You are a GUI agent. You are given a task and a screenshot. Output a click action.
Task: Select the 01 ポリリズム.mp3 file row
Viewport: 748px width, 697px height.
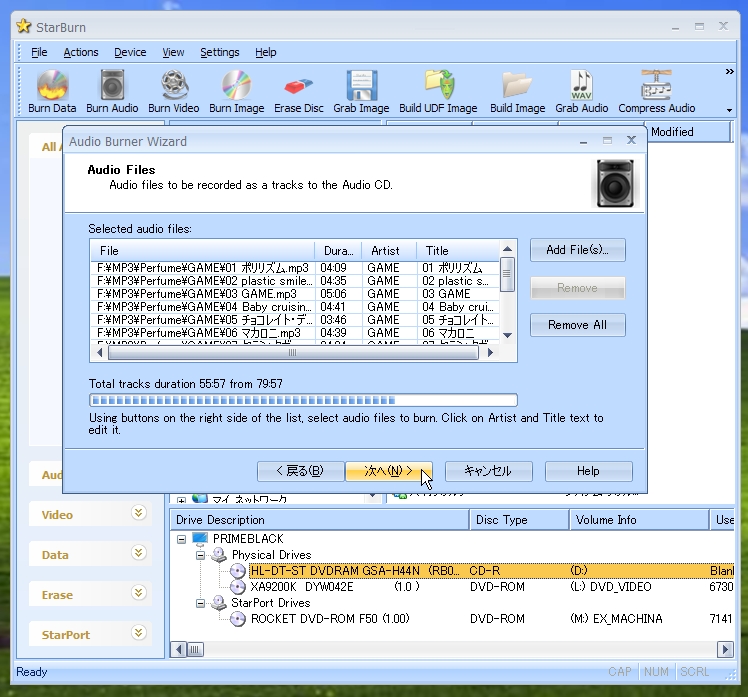(295, 268)
